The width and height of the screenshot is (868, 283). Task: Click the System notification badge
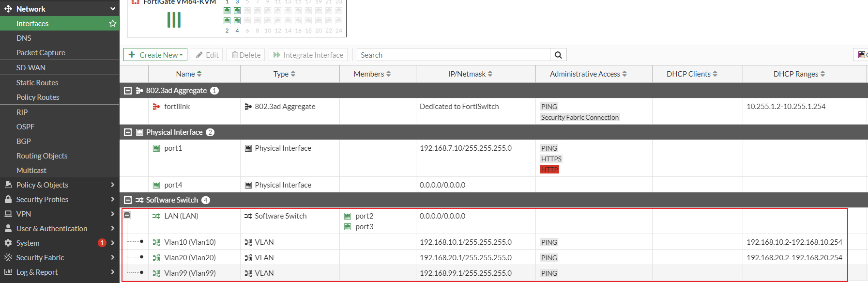click(x=102, y=243)
